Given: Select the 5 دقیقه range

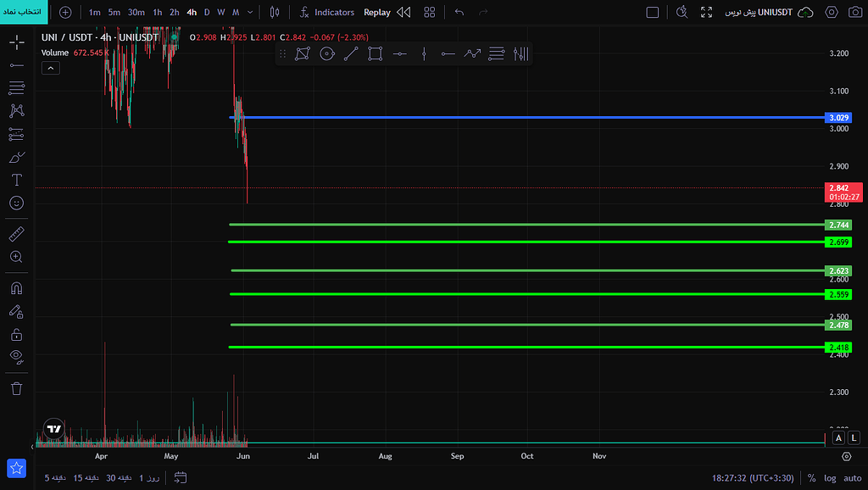Looking at the screenshot, I should tap(55, 478).
